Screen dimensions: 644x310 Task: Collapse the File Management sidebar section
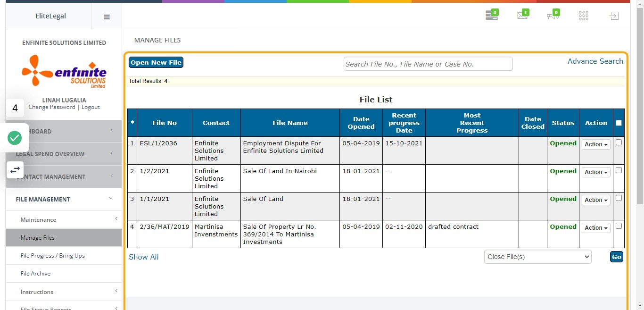tap(64, 200)
